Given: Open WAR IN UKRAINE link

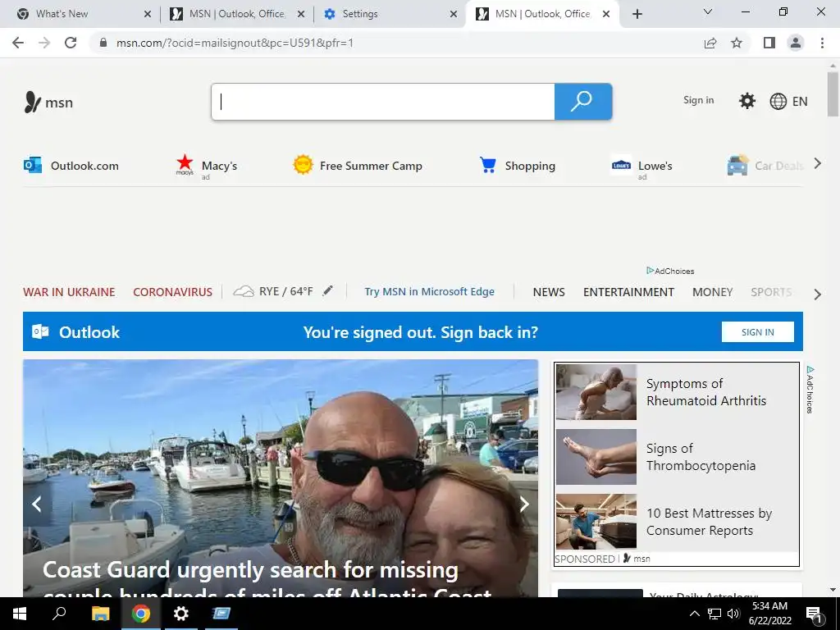Looking at the screenshot, I should pos(69,292).
